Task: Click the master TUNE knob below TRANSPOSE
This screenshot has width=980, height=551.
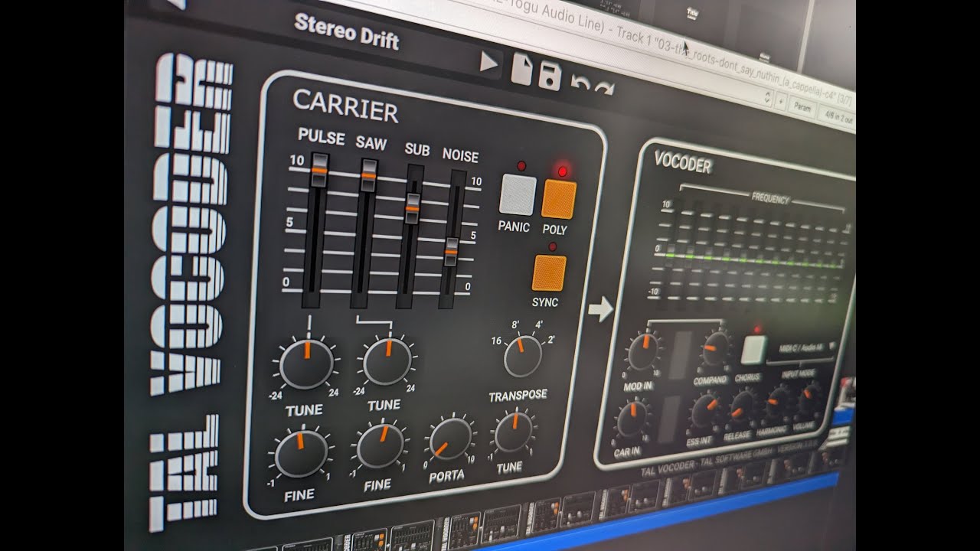Action: tap(513, 432)
